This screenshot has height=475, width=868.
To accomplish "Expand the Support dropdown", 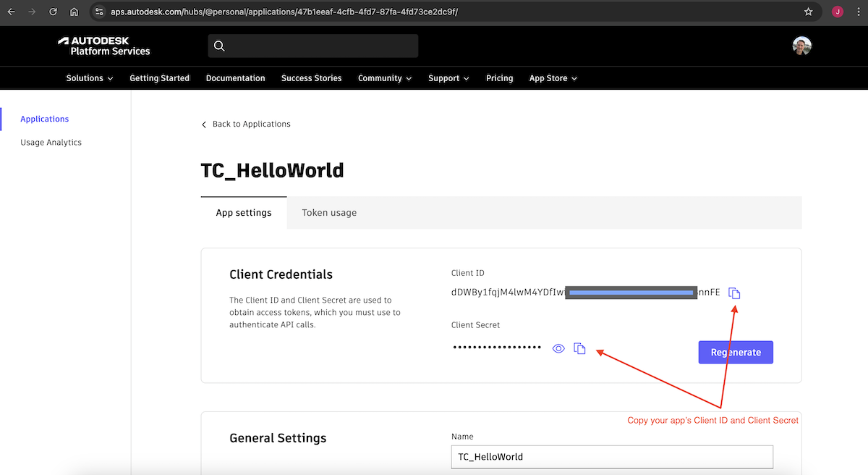I will [x=448, y=78].
